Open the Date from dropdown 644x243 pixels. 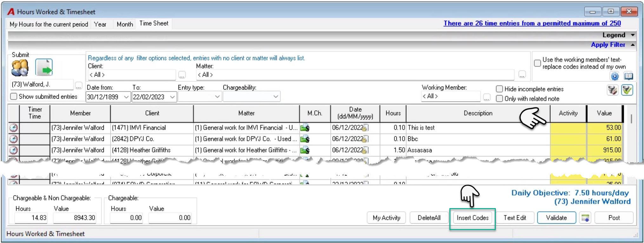coord(126,97)
